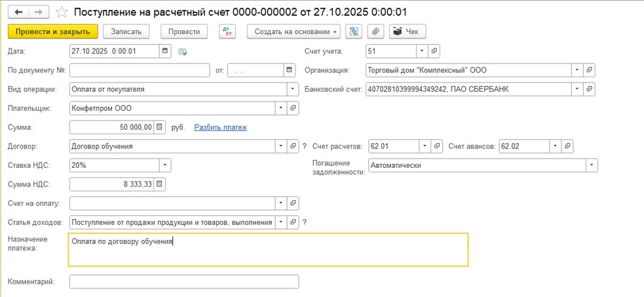Screen dimensions: 644x297
Task: Expand the Ставка НДС dropdown
Action: coord(164,165)
